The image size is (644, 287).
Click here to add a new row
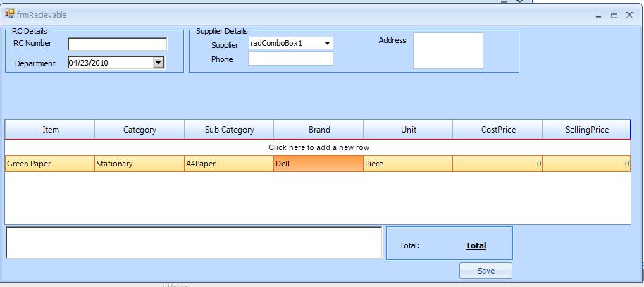(318, 147)
